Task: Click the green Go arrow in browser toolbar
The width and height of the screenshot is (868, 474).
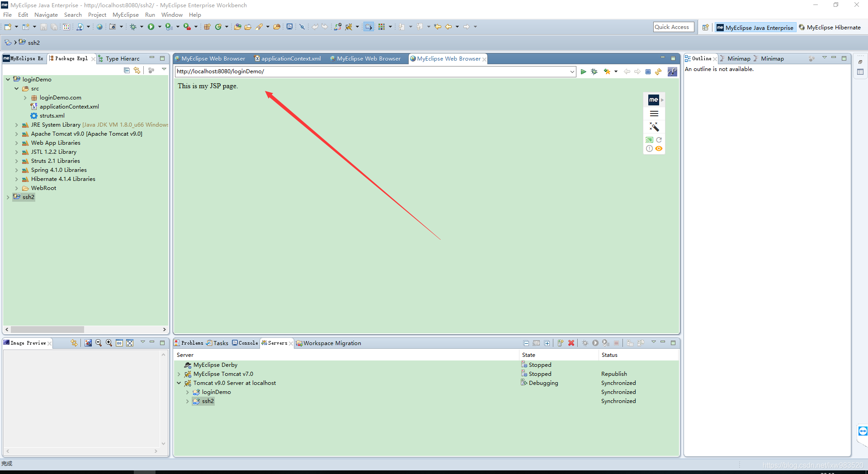Action: [583, 71]
